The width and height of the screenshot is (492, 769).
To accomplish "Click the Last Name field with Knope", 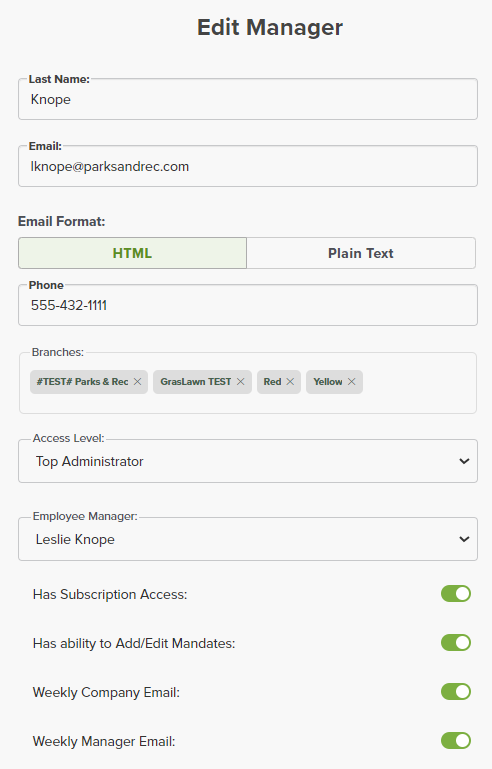I will [x=248, y=99].
